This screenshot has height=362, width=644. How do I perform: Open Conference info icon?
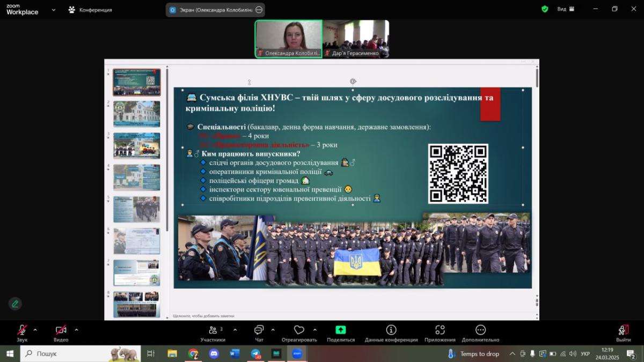pos(391,330)
